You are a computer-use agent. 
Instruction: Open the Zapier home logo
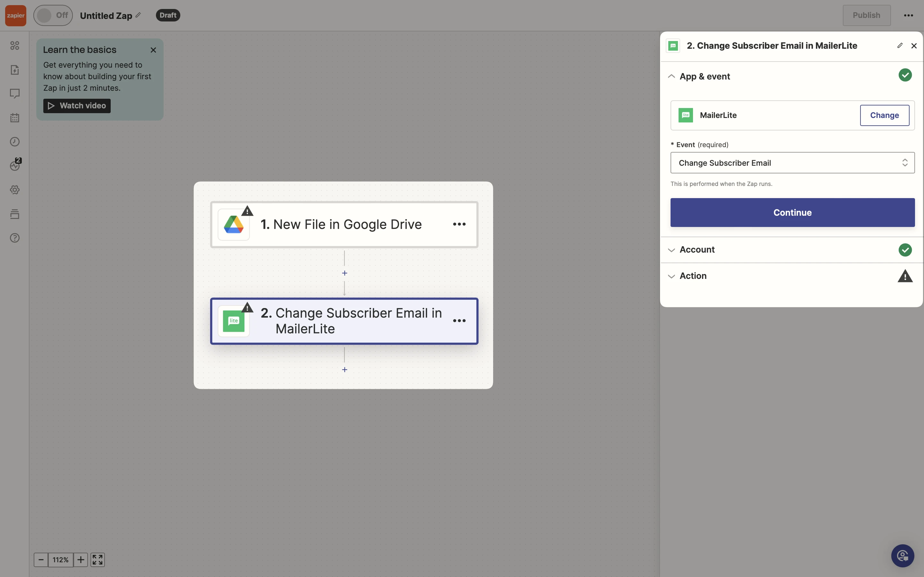click(16, 15)
